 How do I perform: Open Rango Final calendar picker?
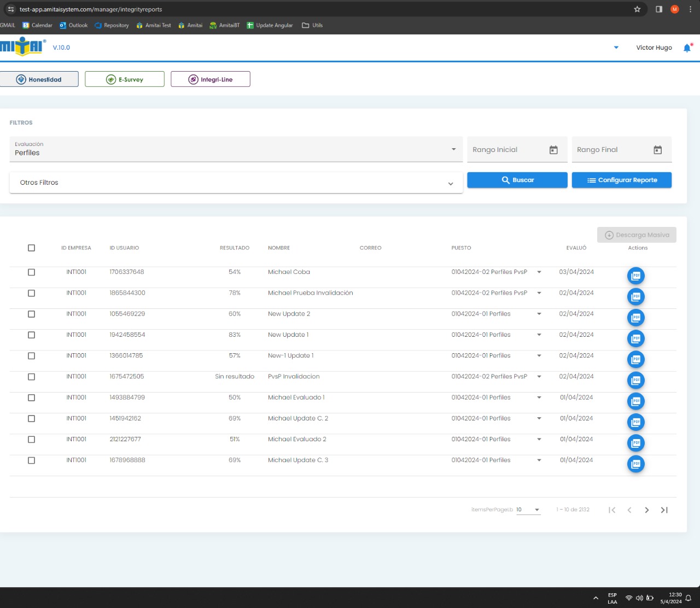tap(657, 150)
